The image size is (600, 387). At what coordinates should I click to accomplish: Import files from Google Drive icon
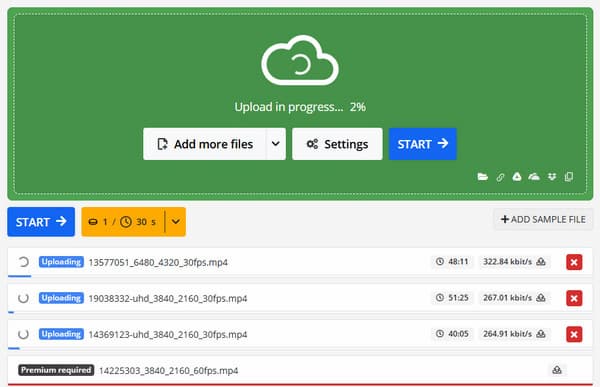click(517, 176)
